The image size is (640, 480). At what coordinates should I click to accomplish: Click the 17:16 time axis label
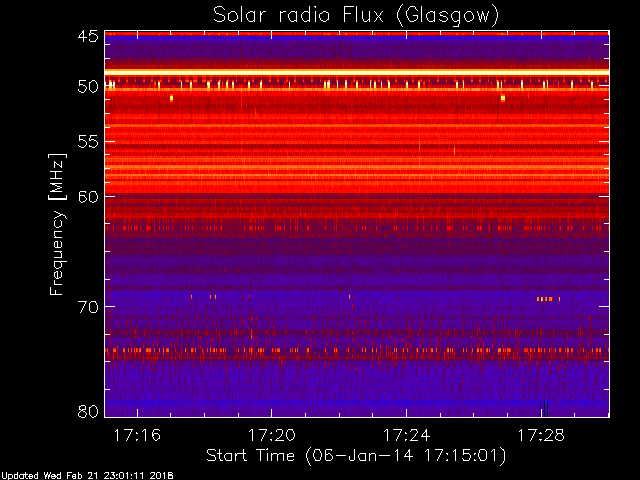pyautogui.click(x=137, y=435)
